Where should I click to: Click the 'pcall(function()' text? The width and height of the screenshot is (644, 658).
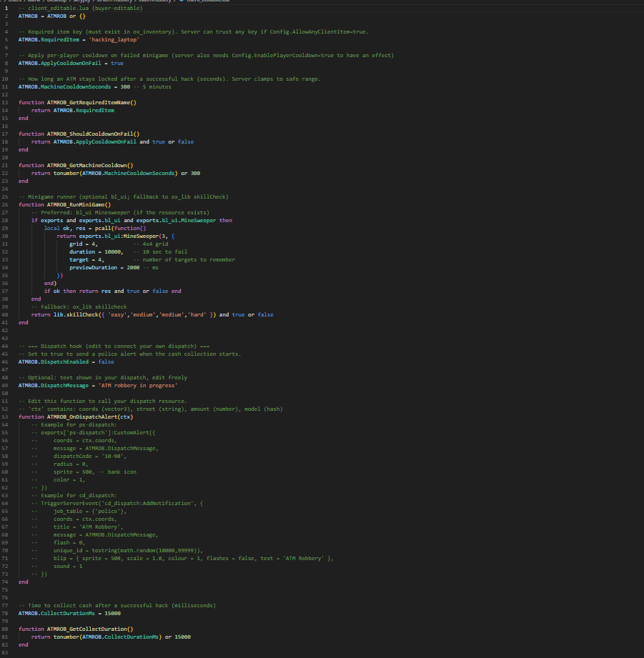(x=121, y=229)
